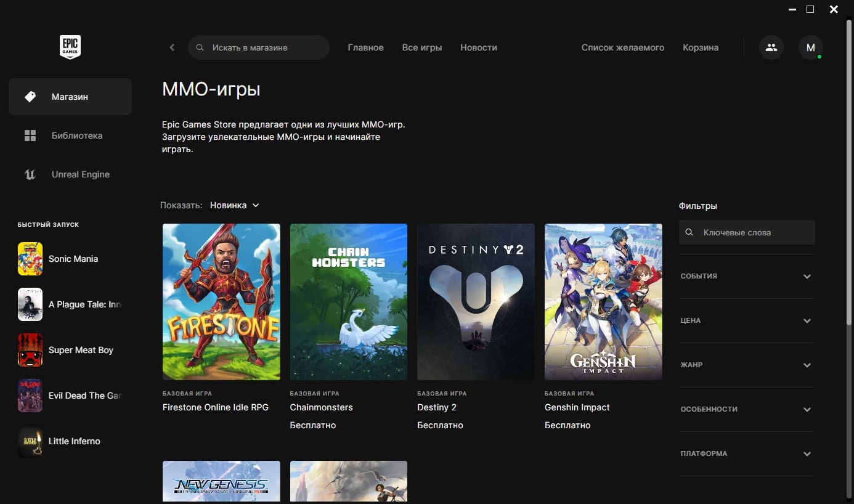The image size is (854, 504).
Task: Click the Super Meat Boy label
Action: click(x=81, y=350)
